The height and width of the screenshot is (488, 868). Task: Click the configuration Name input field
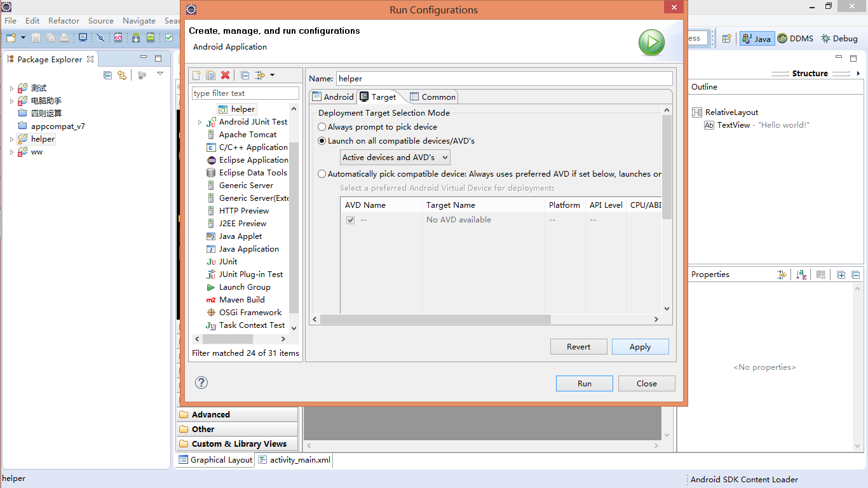point(504,79)
